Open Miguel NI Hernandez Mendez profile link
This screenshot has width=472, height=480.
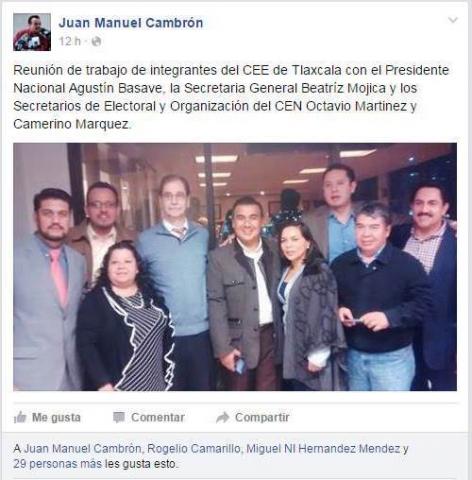tap(323, 449)
